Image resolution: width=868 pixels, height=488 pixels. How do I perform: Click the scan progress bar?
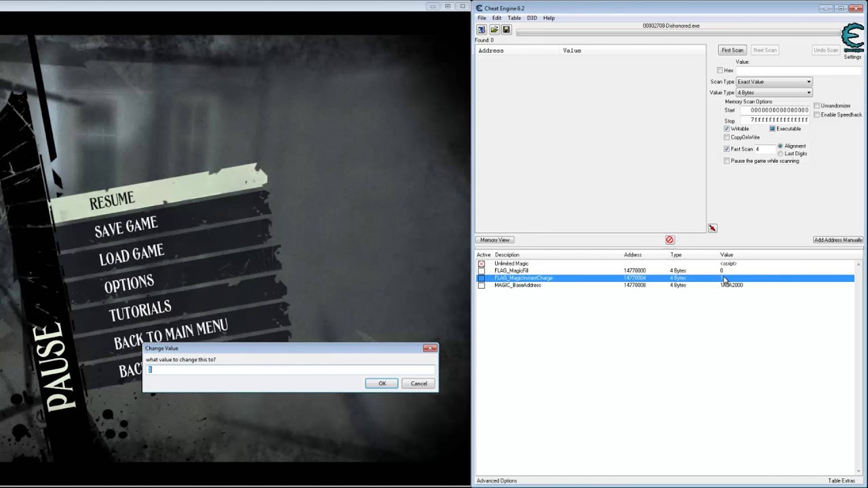point(678,33)
